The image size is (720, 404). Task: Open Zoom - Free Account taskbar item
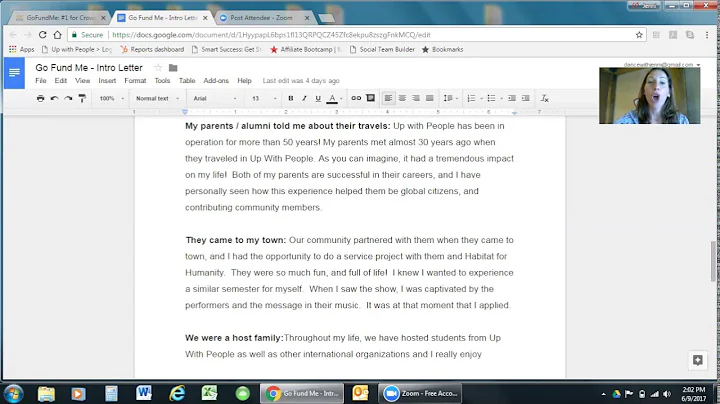[x=420, y=393]
